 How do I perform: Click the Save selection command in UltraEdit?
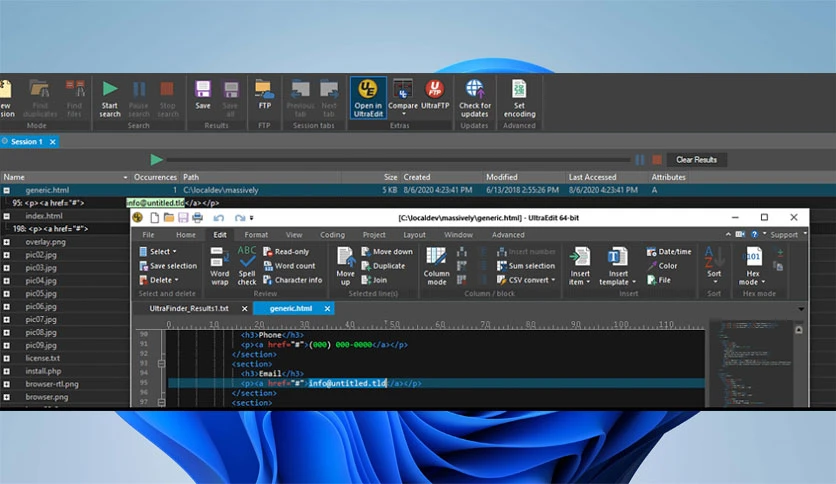[x=168, y=265]
